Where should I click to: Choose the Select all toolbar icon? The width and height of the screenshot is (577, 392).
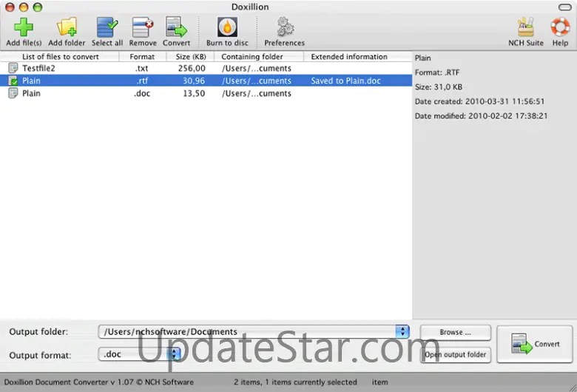tap(107, 27)
